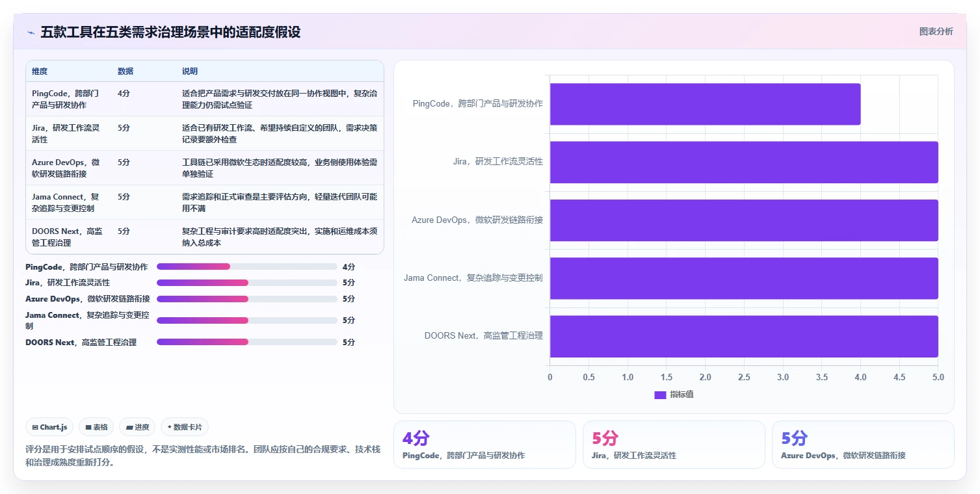Viewport: 980px width, 494px height.
Task: Click the Azure DevOps bar in the chart
Action: tap(744, 220)
